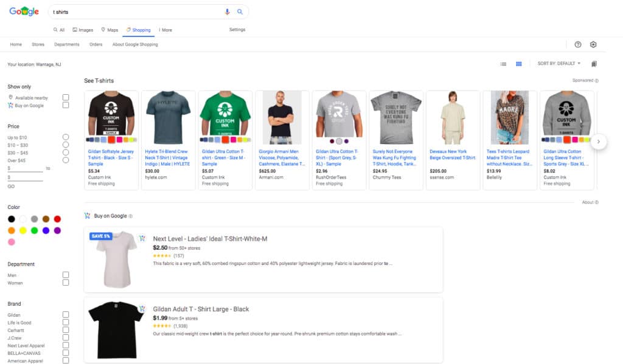
Task: Open the leopard Madre T-shirt thumbnail
Action: tap(509, 118)
